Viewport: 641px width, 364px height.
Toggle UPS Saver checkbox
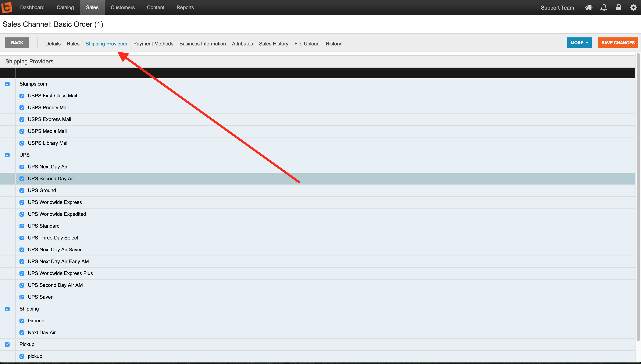click(x=22, y=297)
